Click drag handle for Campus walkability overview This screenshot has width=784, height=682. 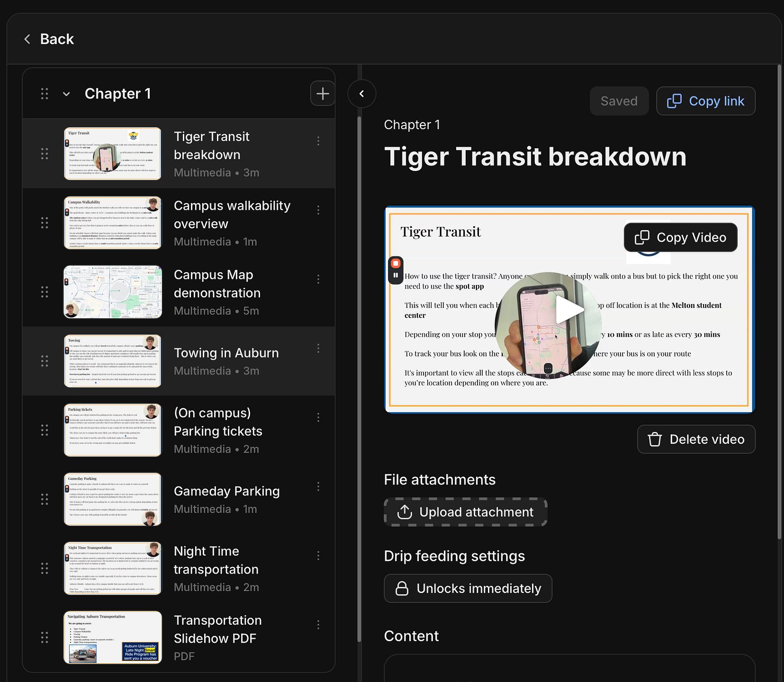point(45,223)
